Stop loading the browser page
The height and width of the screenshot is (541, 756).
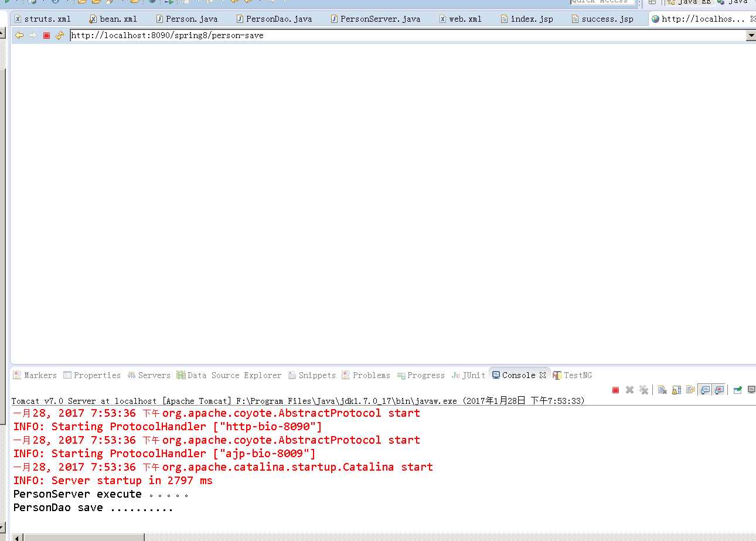[x=46, y=35]
